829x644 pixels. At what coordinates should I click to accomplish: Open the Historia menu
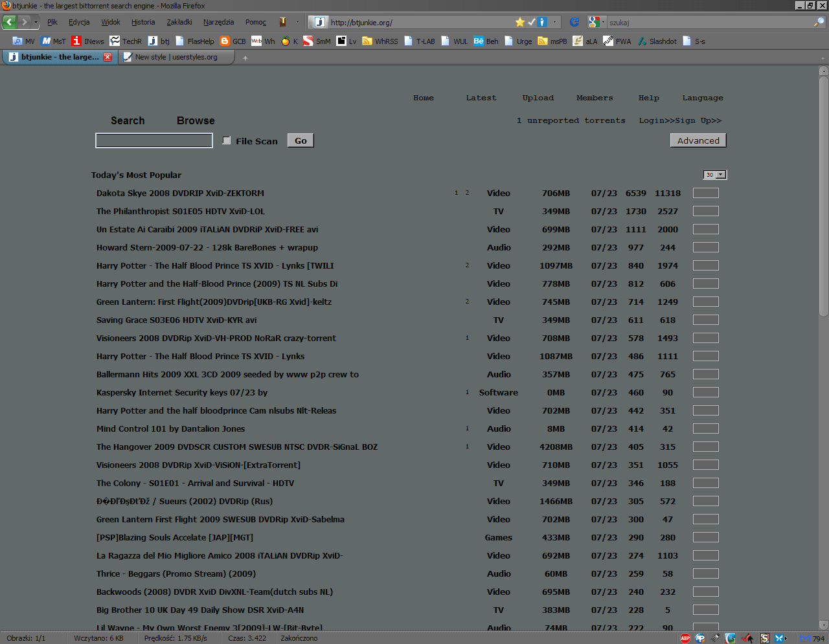pos(143,22)
